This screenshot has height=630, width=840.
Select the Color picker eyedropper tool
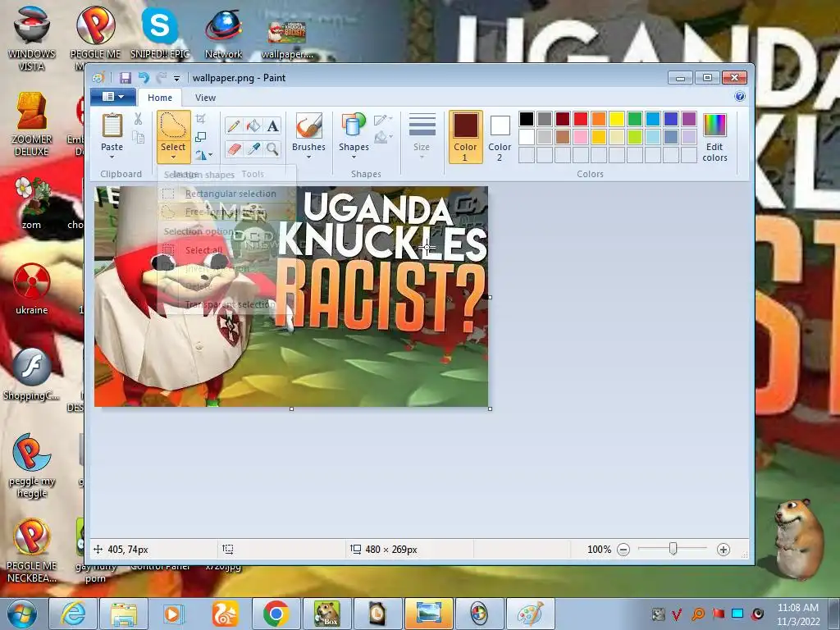(x=253, y=148)
